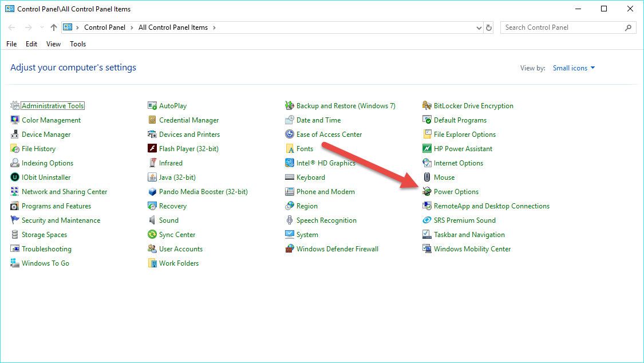
Task: Open the Tools menu
Action: coord(78,44)
